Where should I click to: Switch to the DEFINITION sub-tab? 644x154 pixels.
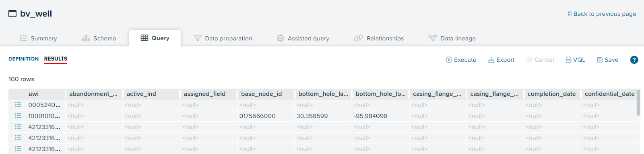(x=23, y=59)
